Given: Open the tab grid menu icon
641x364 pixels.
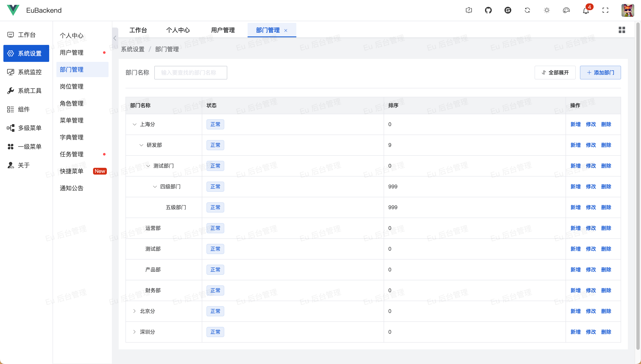Looking at the screenshot, I should 622,30.
